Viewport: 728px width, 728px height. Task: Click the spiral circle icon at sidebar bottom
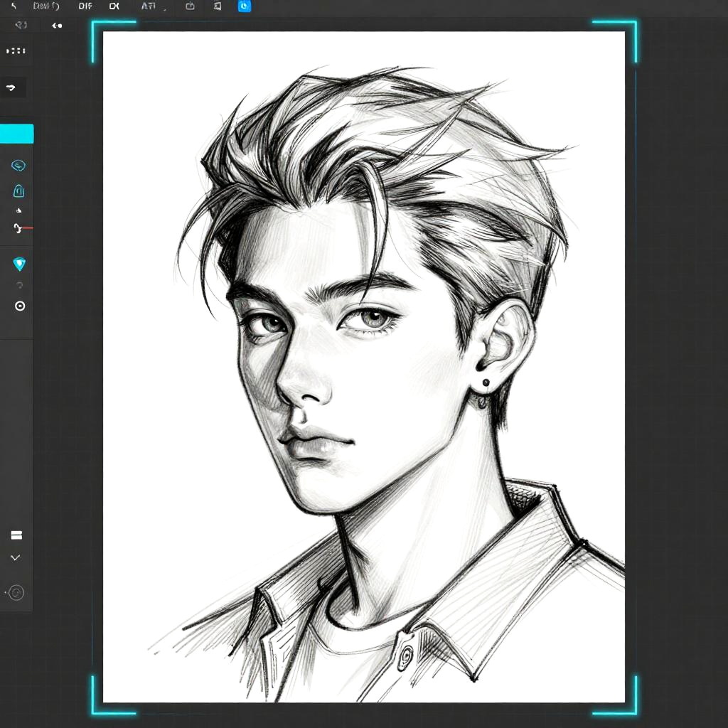[16, 592]
